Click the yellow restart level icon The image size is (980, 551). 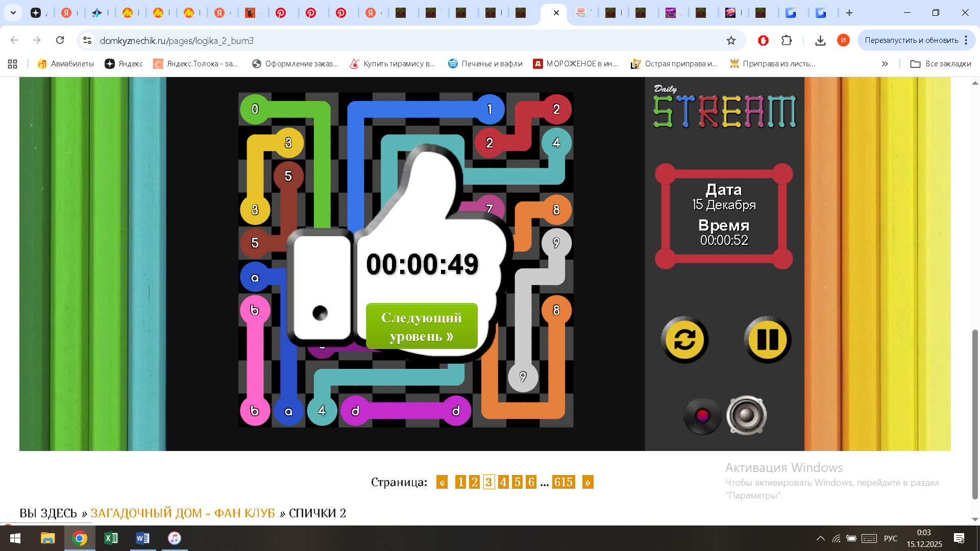click(x=684, y=340)
